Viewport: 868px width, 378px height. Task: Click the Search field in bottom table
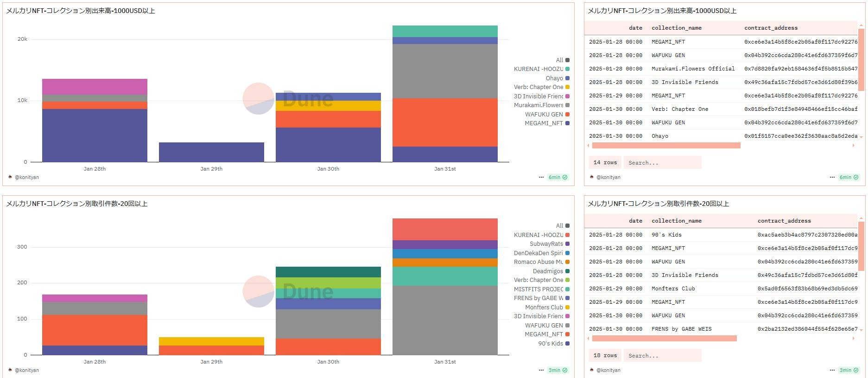pyautogui.click(x=662, y=356)
